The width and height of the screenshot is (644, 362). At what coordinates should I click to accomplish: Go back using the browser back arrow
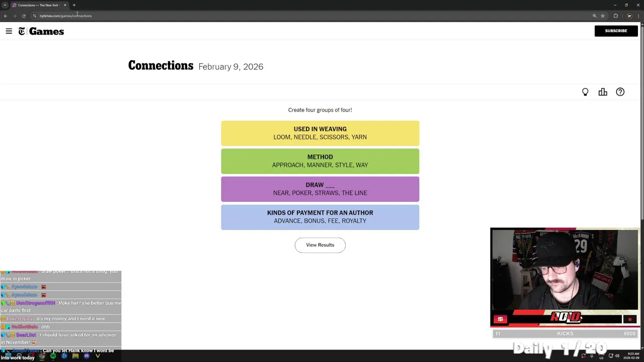(6, 16)
